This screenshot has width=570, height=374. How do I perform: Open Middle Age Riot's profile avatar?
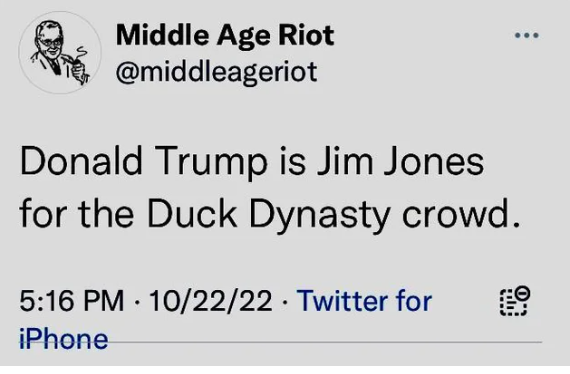point(60,53)
